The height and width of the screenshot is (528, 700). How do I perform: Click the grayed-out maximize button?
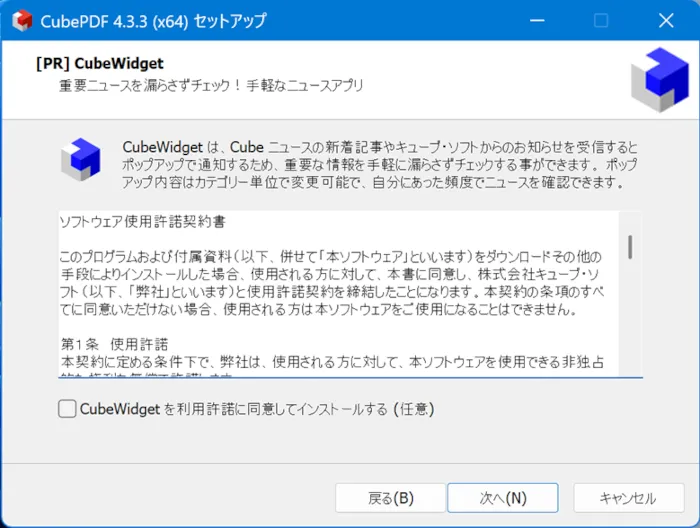coord(601,21)
